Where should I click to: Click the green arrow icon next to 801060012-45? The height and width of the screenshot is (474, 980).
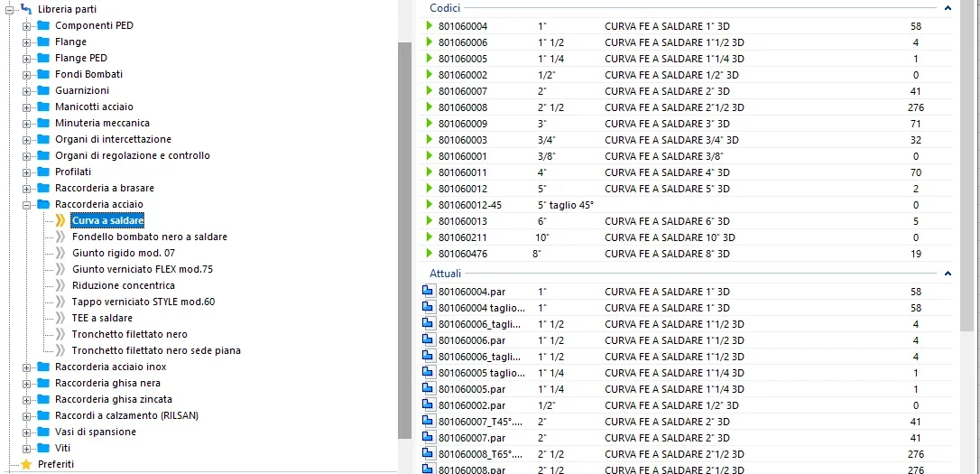(430, 205)
